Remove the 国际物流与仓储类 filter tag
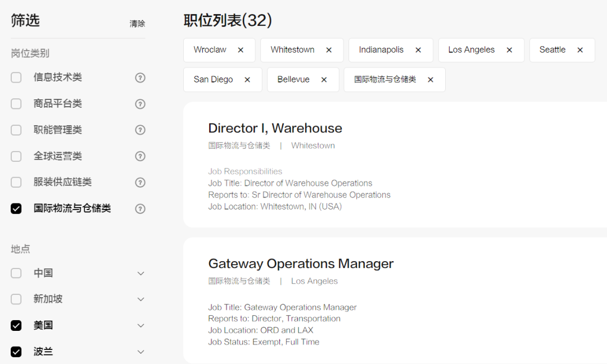The image size is (607, 364). (x=431, y=80)
